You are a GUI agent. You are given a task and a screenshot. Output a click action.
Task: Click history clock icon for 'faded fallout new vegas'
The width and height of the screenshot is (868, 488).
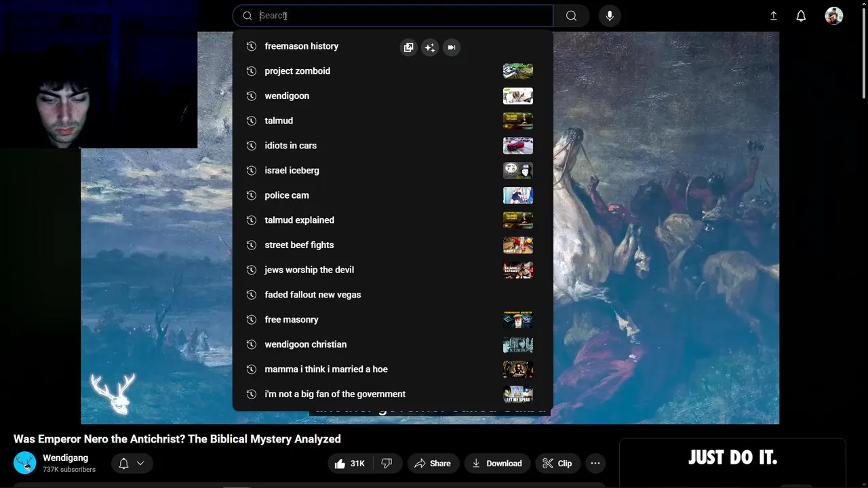click(251, 295)
